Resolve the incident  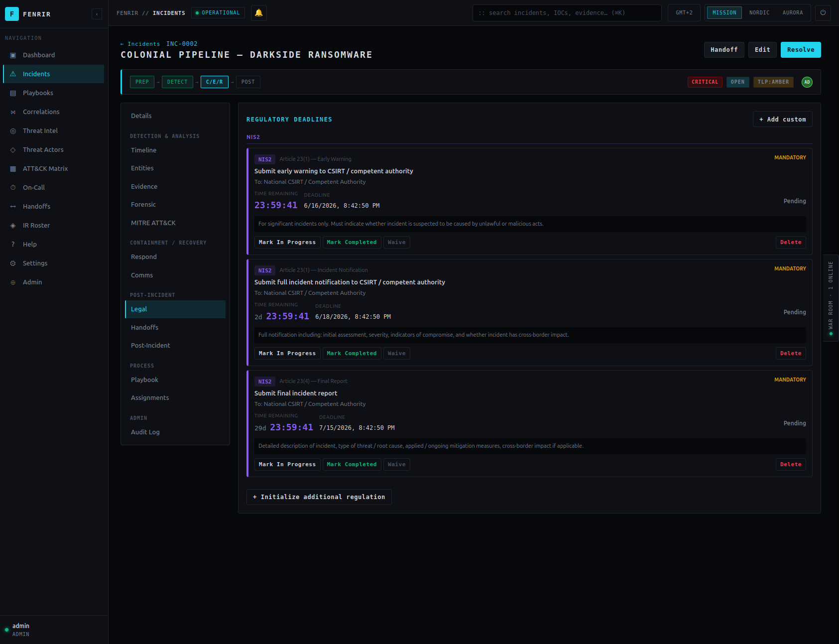tap(801, 50)
